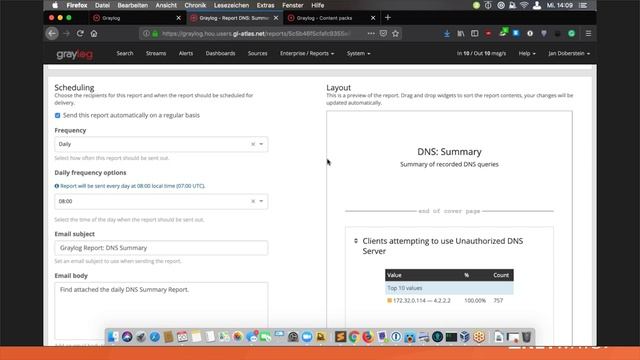Open the 08:00 time dropdown arrow
This screenshot has width=640, height=360.
click(x=261, y=201)
